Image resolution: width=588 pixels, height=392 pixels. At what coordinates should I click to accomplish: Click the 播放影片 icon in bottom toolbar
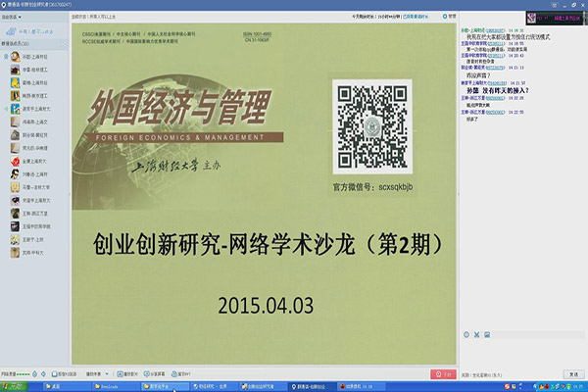click(x=119, y=373)
